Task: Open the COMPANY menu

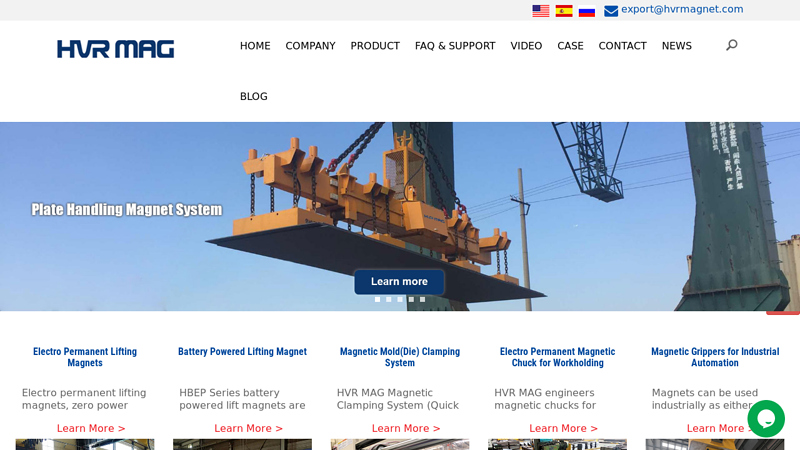Action: point(310,46)
